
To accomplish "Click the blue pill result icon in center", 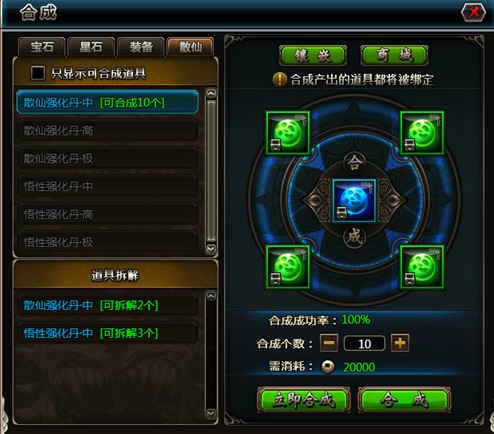I will click(x=354, y=201).
